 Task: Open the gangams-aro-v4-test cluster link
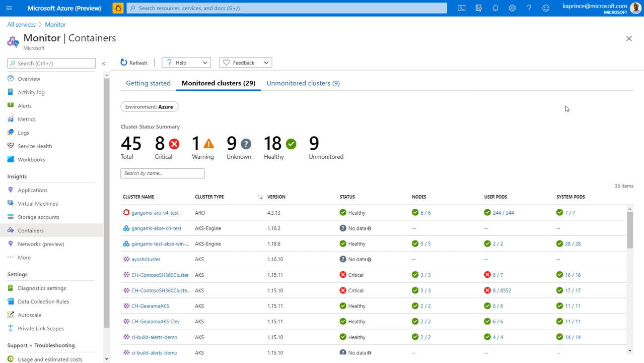[155, 213]
